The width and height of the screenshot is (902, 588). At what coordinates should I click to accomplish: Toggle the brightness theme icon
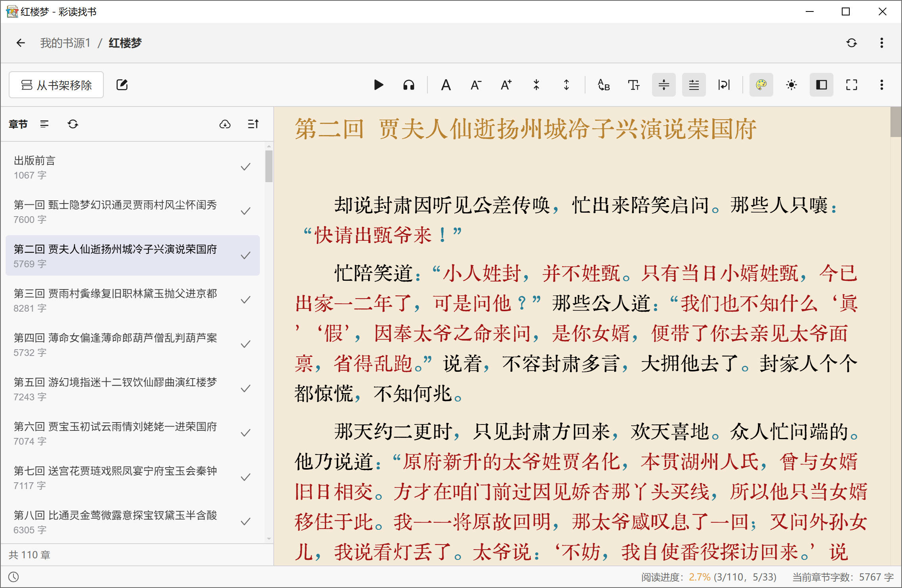[x=791, y=85]
